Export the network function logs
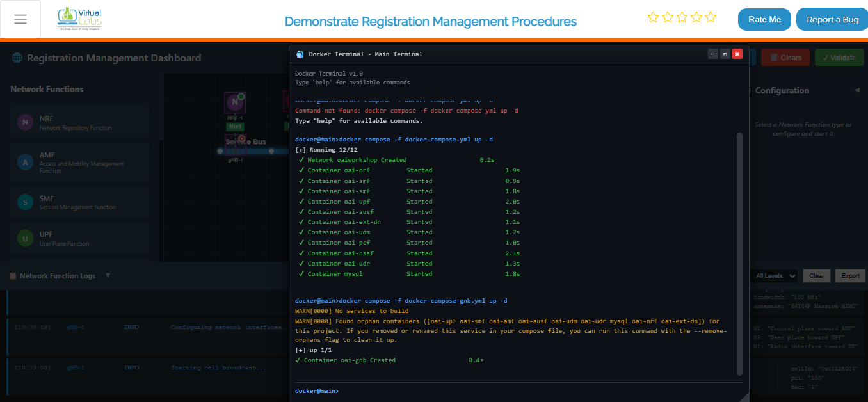Image resolution: width=868 pixels, height=402 pixels. [850, 276]
